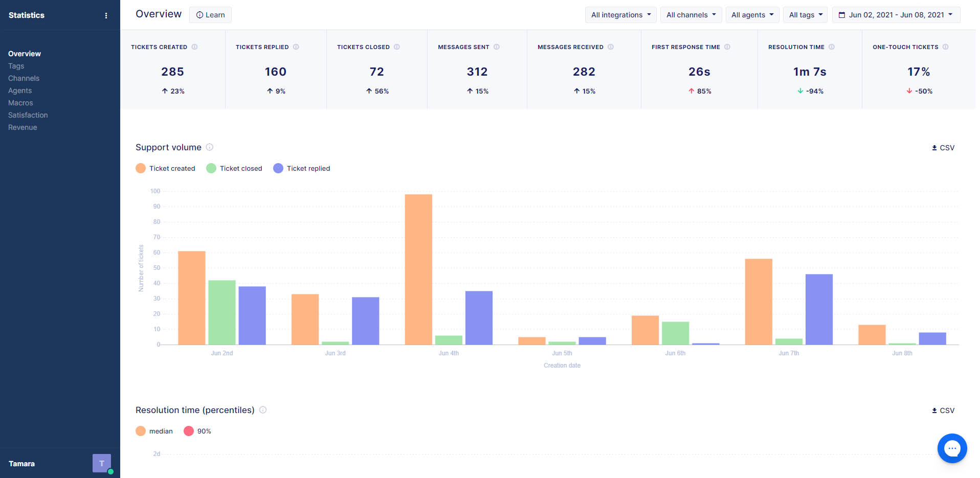Click the Jun 2nd Ticket closed bar

coord(222,312)
